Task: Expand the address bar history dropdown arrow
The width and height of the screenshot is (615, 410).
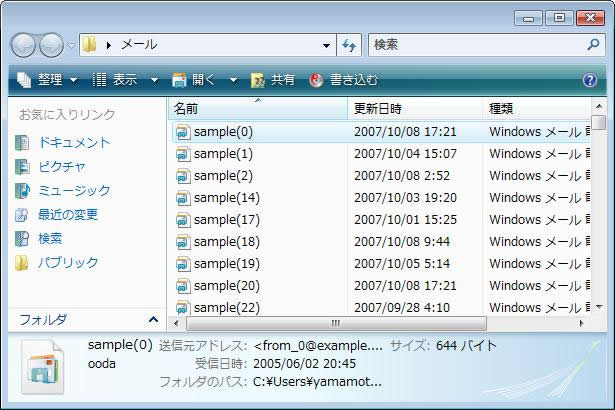Action: (326, 46)
